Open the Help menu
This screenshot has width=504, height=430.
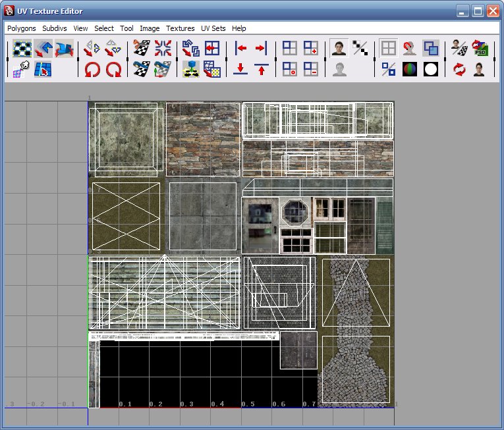(x=239, y=28)
